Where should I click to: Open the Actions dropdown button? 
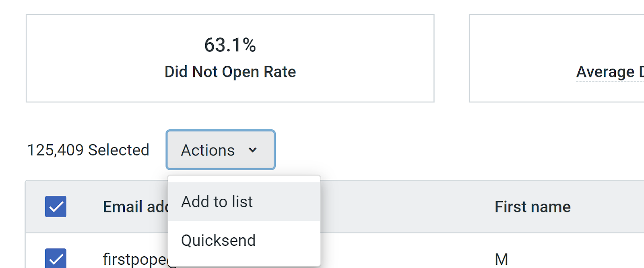coord(220,150)
